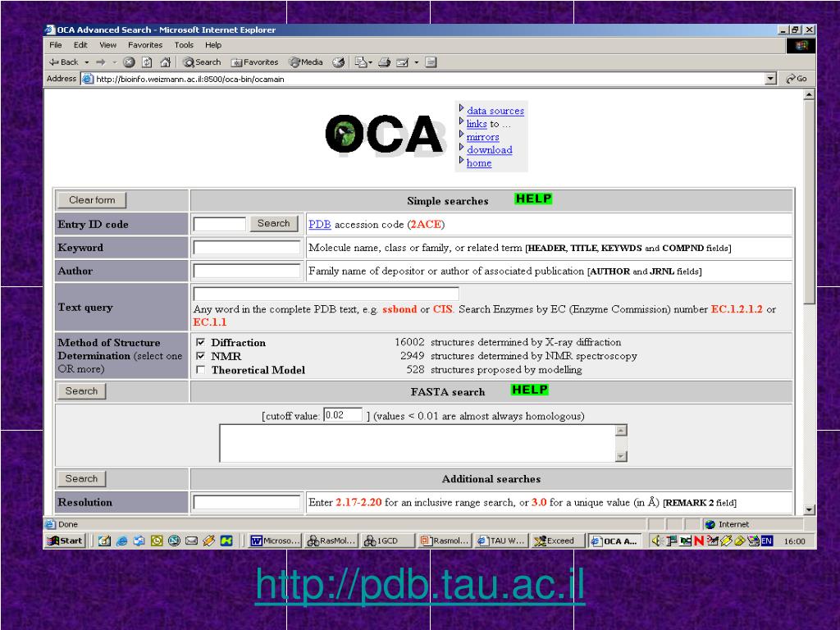Switch to the TAU W... taskbar window

click(500, 541)
